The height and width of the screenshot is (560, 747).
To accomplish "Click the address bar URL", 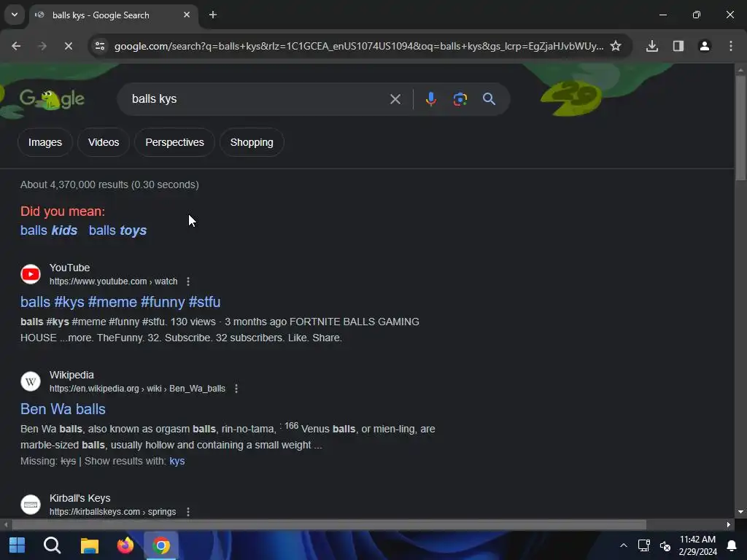I will coord(359,46).
